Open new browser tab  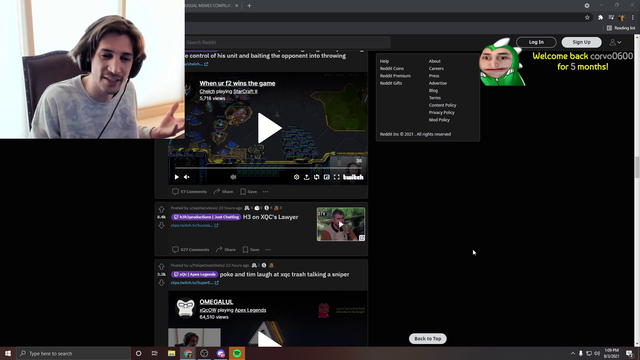249,6
